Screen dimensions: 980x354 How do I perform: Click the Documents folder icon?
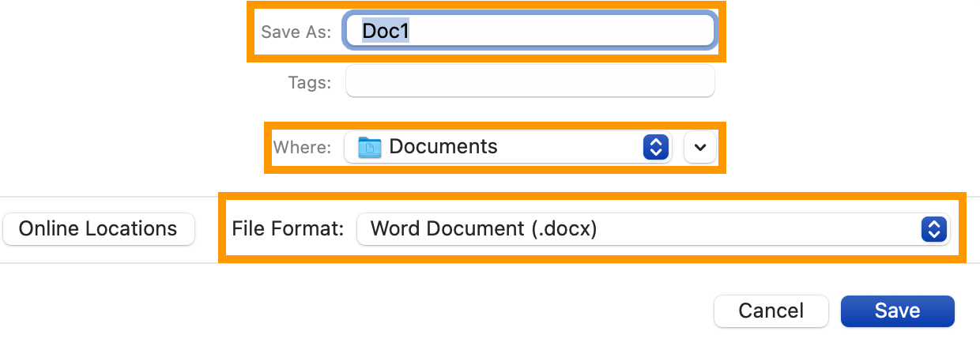369,147
